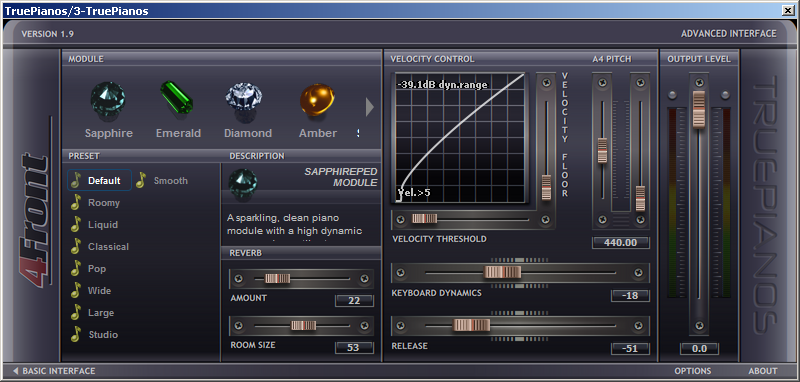Click the music note icon beside Roomy
The height and width of the screenshot is (382, 800).
[76, 202]
